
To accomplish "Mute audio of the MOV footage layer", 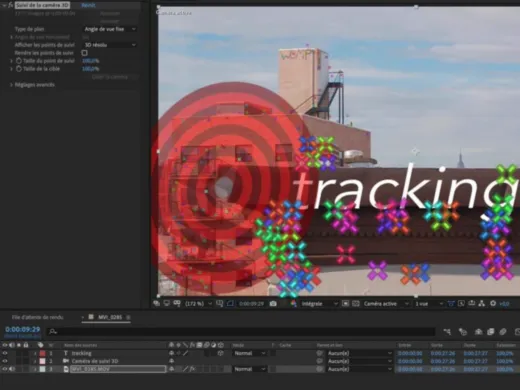I will (12, 369).
